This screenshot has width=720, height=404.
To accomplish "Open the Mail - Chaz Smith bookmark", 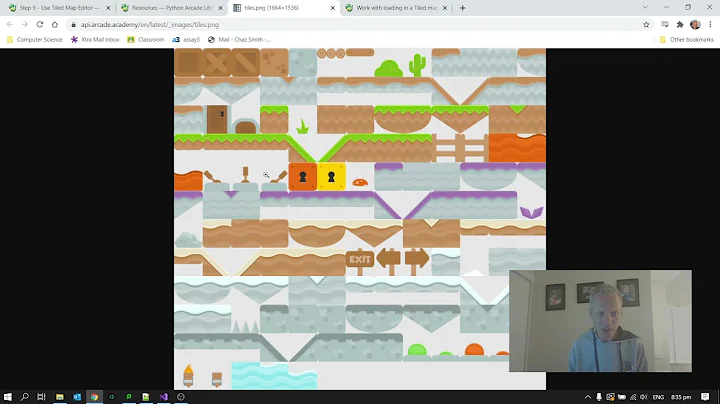I will [x=239, y=39].
